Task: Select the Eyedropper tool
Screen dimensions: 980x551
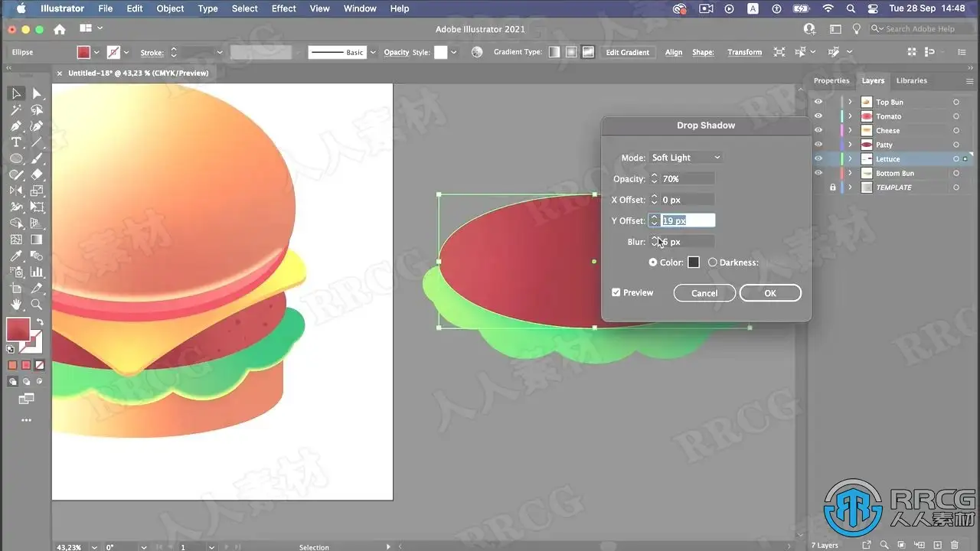Action: tap(16, 256)
